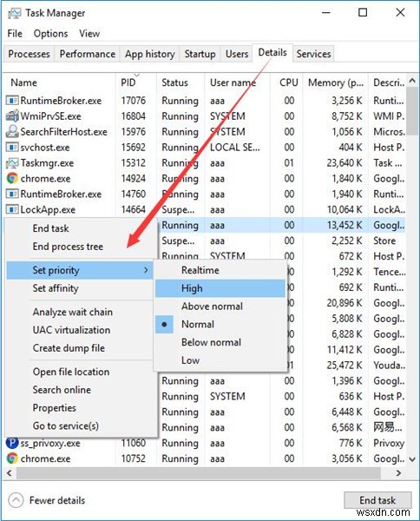Switch to the Performance tab
Image resolution: width=420 pixels, height=521 pixels.
point(88,54)
